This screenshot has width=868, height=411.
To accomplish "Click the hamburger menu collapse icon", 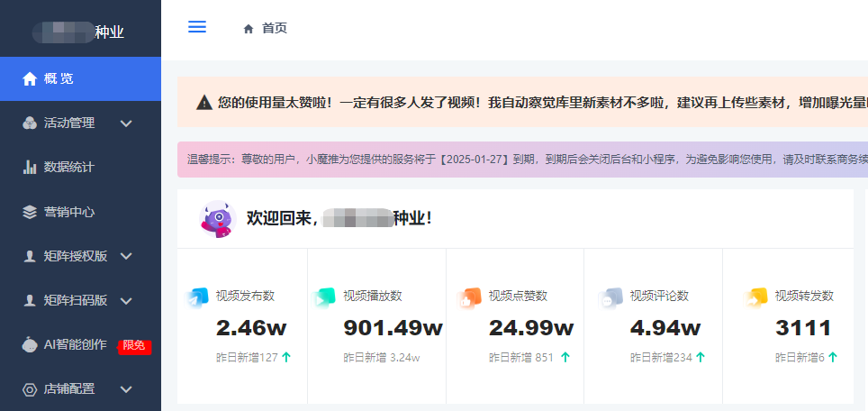I will (197, 27).
